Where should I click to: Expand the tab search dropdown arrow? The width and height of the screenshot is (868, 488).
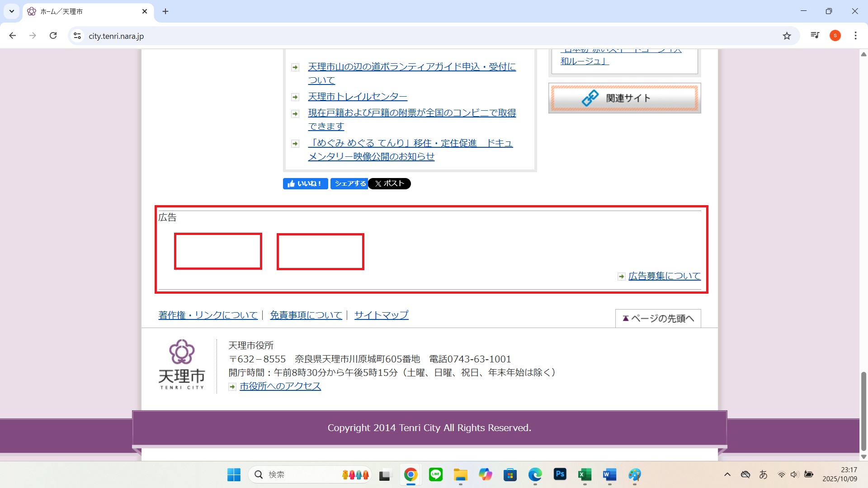click(12, 11)
